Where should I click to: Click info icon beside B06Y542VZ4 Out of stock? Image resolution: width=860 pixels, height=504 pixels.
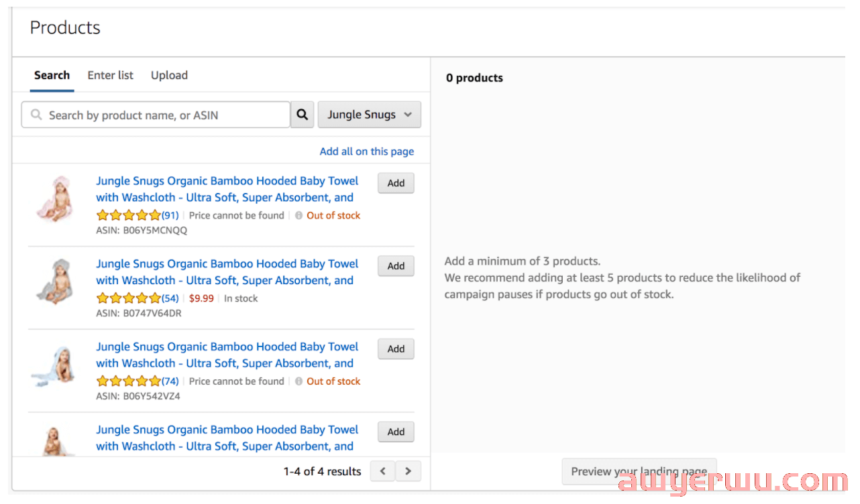(299, 381)
